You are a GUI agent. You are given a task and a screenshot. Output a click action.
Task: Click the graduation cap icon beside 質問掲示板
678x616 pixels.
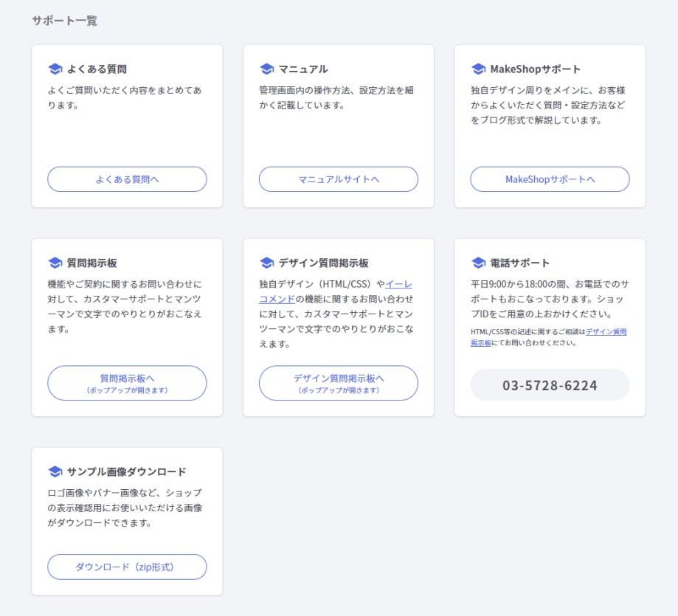click(x=55, y=263)
